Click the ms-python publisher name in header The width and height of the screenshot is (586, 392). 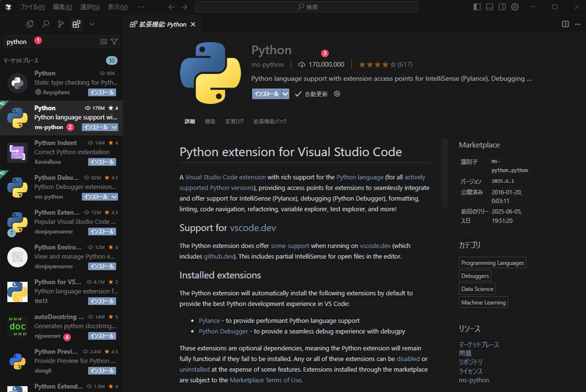[268, 65]
